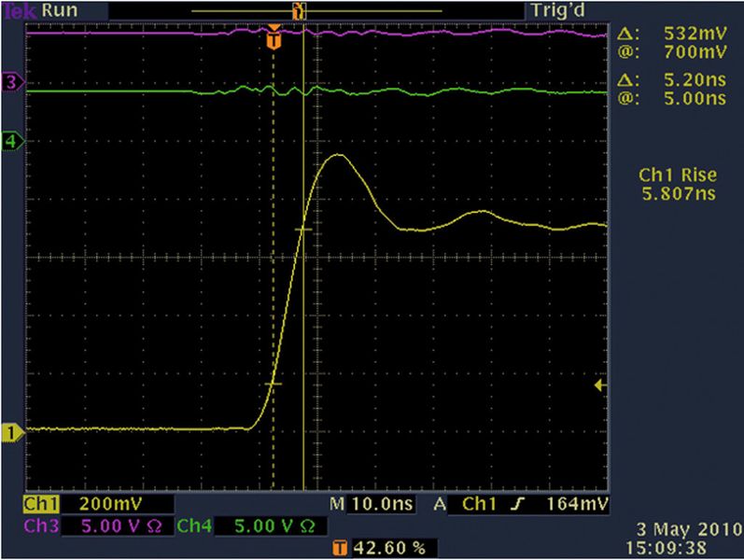The image size is (744, 560).
Task: Click the Ch1 Rise measurement label
Action: (678, 175)
